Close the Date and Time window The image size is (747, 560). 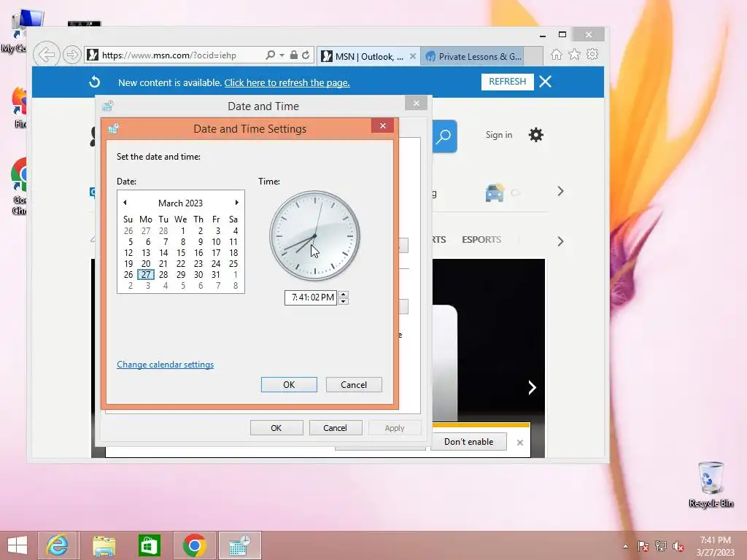(417, 104)
